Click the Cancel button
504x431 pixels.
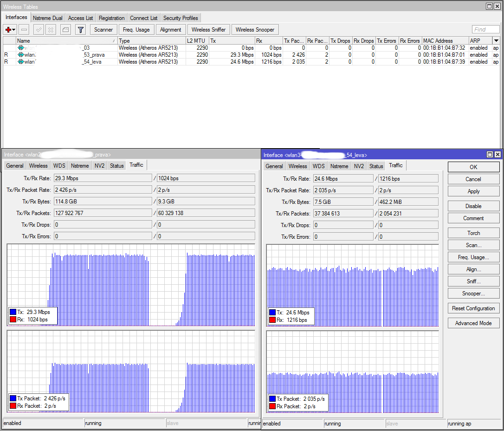tap(473, 179)
